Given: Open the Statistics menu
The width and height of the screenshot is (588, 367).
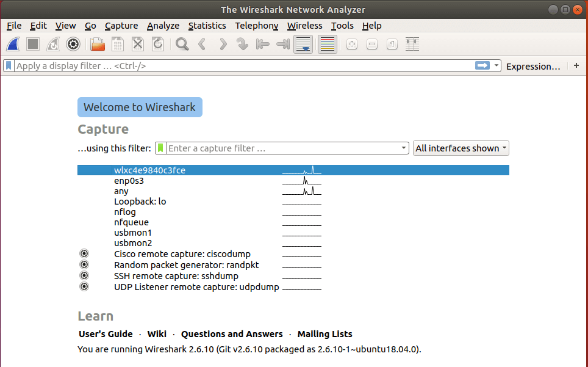Looking at the screenshot, I should tap(207, 26).
